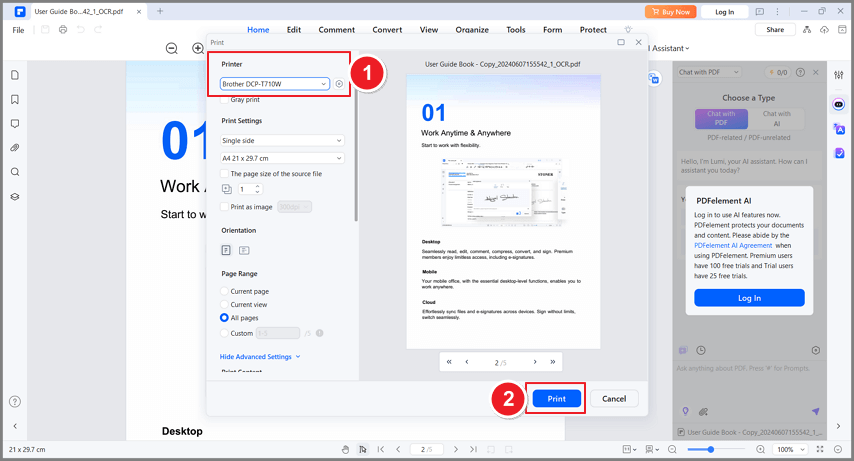Click the Log In button in the title bar
Viewport: 854px width, 461px height.
724,11
